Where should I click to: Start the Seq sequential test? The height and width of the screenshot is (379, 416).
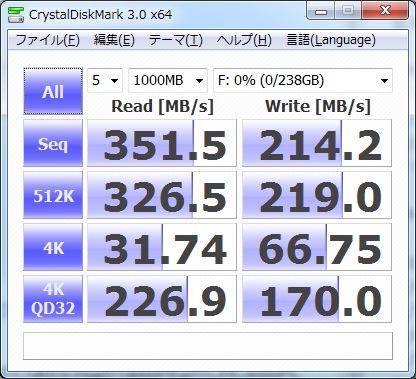click(x=53, y=143)
